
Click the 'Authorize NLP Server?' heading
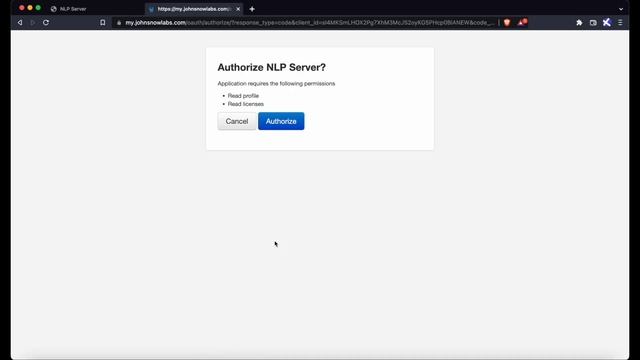[x=271, y=67]
